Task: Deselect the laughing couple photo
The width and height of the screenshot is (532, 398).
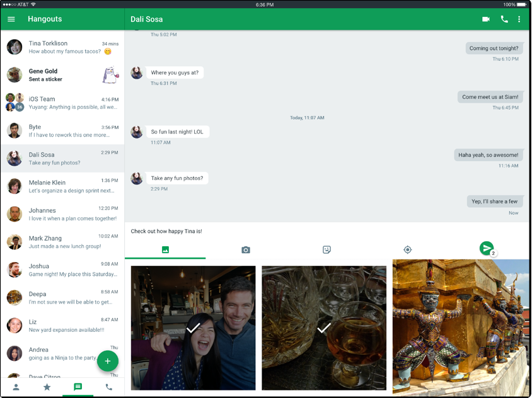Action: [x=193, y=328]
